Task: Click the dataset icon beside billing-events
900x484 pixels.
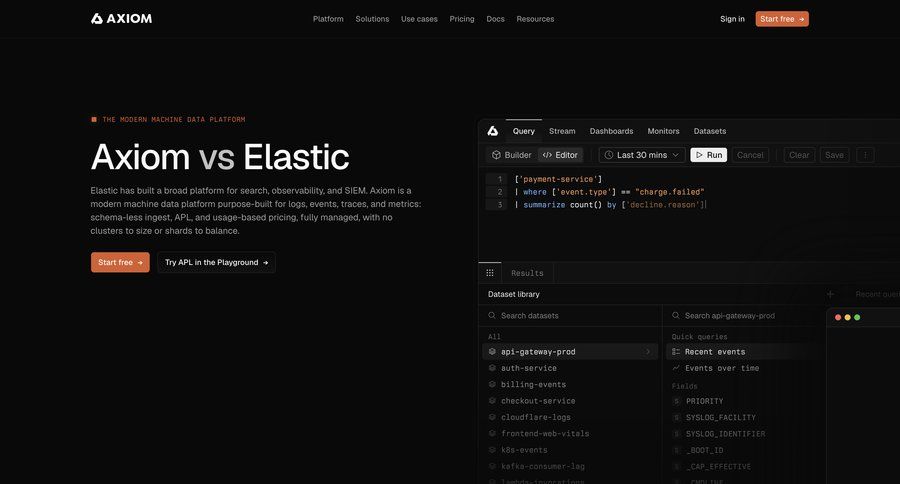Action: (492, 384)
